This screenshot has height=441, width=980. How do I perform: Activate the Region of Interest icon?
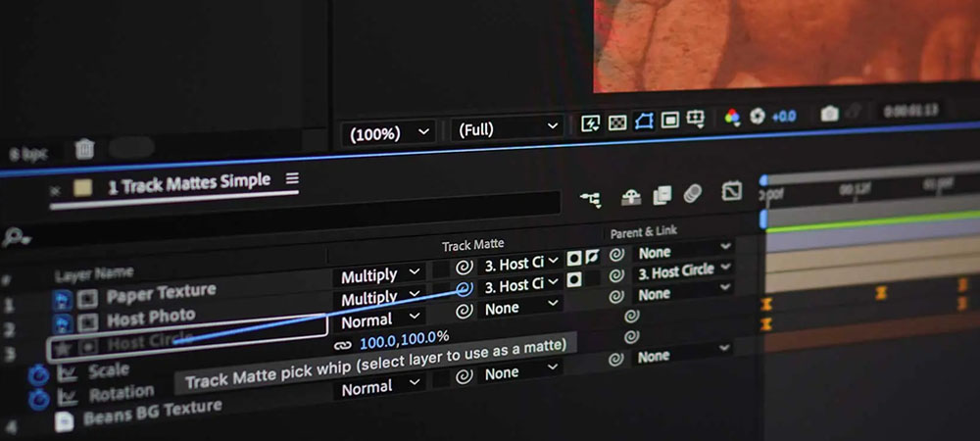670,120
